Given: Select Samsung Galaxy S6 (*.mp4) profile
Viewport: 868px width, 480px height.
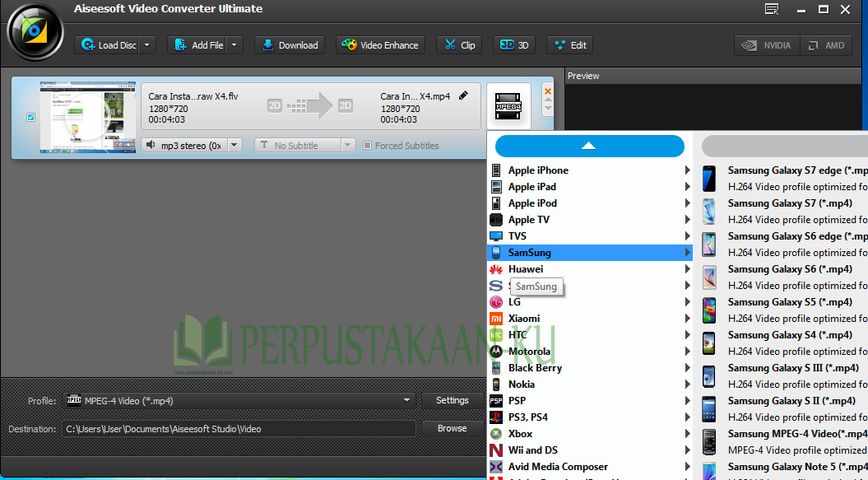Looking at the screenshot, I should point(782,277).
